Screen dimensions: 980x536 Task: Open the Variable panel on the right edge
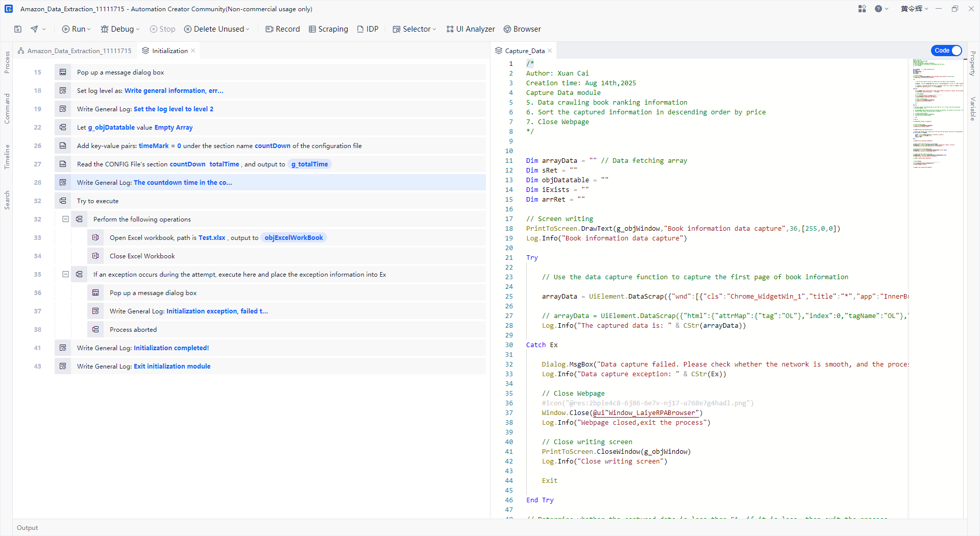[973, 106]
